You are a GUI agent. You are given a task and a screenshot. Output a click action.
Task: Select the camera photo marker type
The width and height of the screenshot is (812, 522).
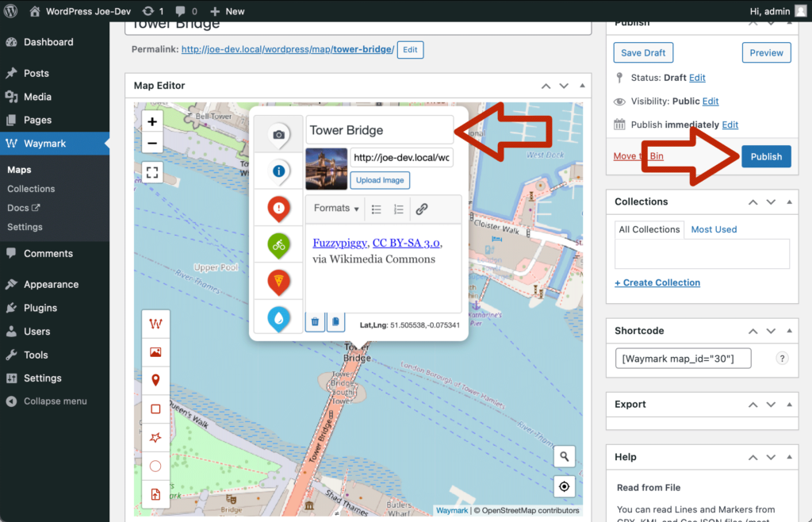(278, 134)
